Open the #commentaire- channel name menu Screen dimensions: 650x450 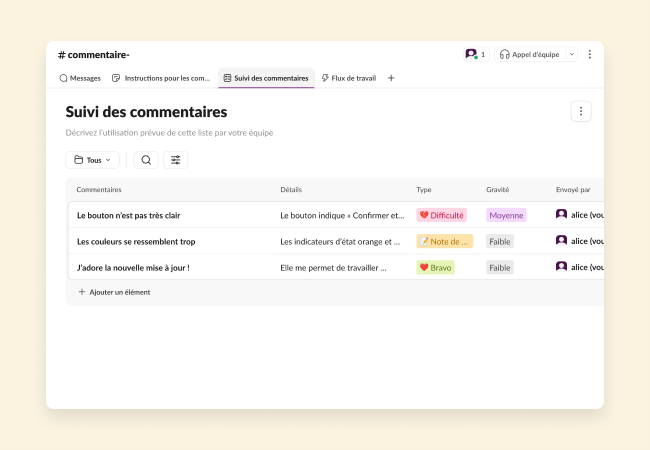click(x=94, y=54)
